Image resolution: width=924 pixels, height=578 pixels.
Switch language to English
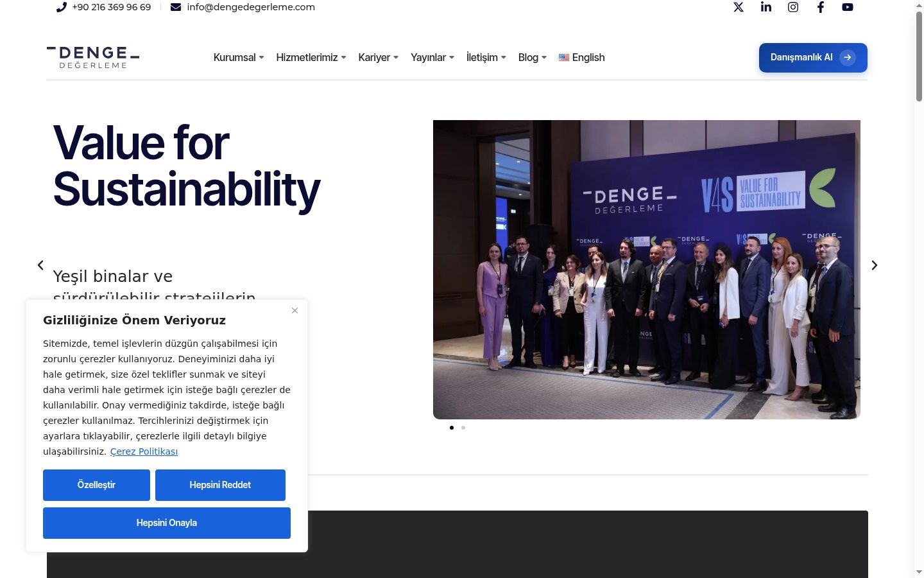tap(582, 58)
